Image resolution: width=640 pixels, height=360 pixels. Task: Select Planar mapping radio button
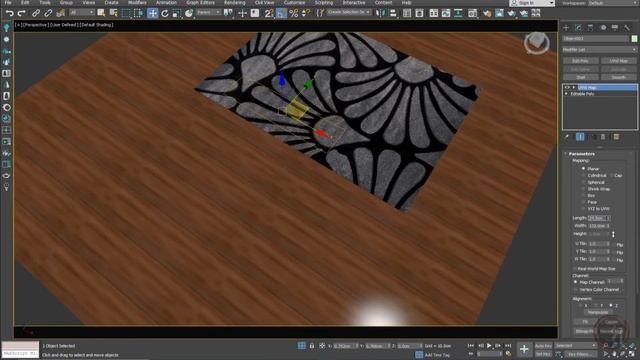[583, 169]
